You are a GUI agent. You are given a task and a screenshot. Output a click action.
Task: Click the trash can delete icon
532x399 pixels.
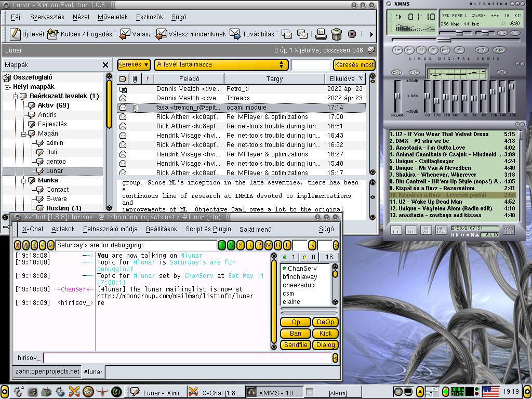[337, 34]
